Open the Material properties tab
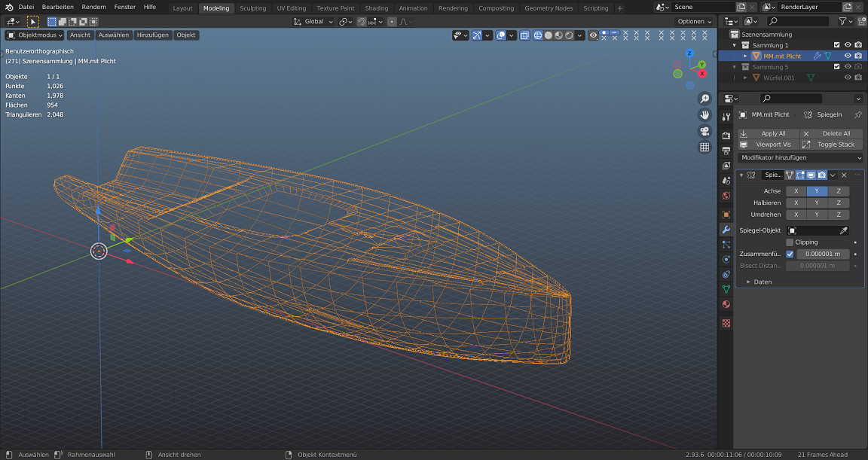This screenshot has width=868, height=460. point(726,304)
